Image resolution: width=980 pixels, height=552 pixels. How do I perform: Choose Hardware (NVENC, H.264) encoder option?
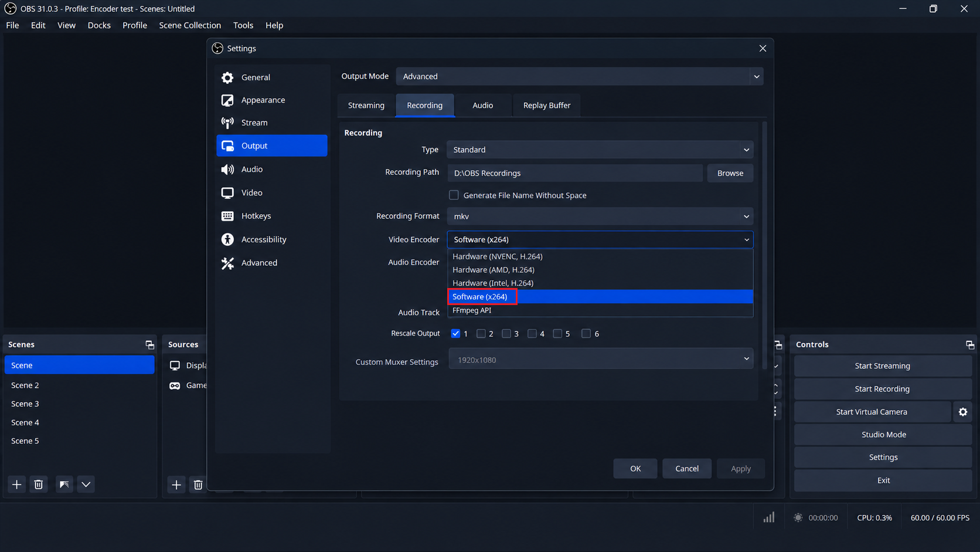[x=600, y=256]
